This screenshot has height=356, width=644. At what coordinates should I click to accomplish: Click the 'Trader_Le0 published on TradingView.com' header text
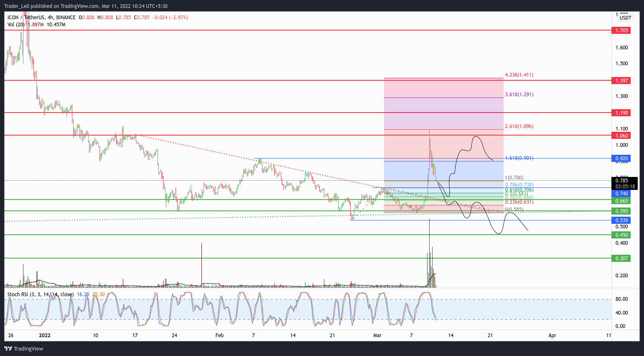(x=51, y=6)
